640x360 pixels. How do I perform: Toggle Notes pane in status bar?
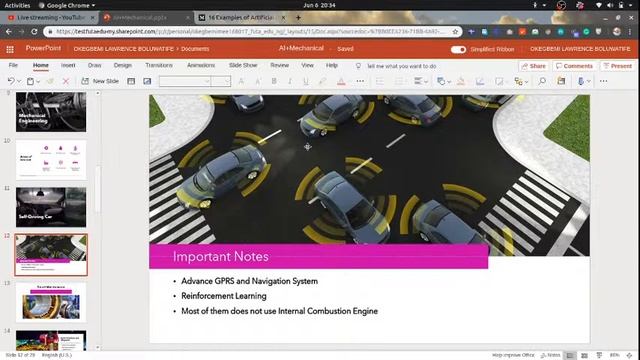click(551, 356)
